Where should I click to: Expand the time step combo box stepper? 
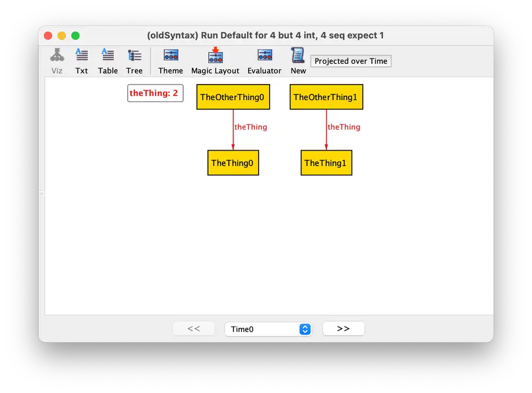tap(305, 329)
